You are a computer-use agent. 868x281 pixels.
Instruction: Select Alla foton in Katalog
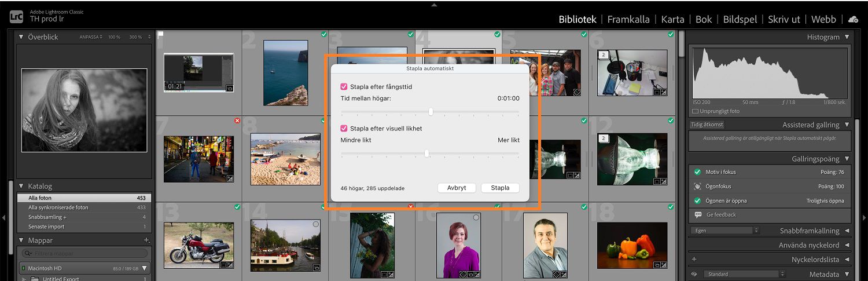(84, 198)
